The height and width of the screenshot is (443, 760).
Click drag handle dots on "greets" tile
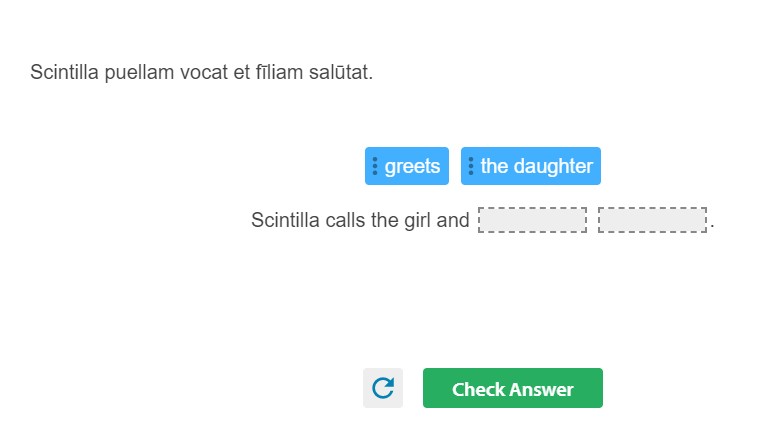(375, 166)
